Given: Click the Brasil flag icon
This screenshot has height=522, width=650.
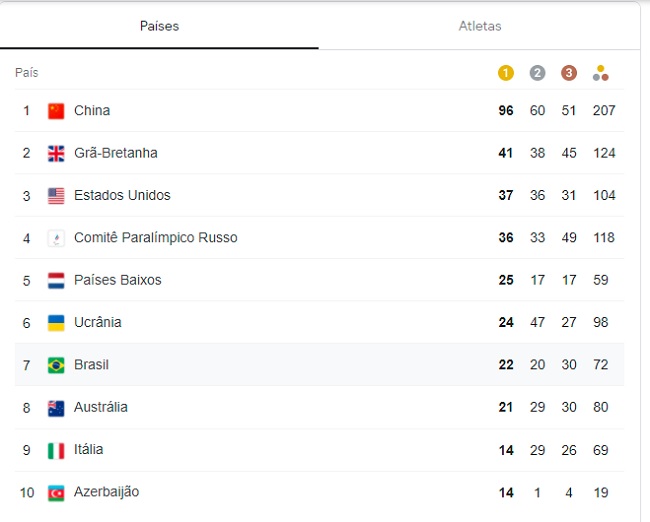Looking at the screenshot, I should tap(56, 365).
